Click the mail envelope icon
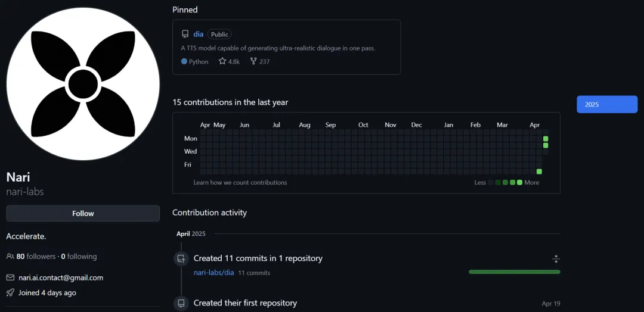The width and height of the screenshot is (644, 312). 10,277
